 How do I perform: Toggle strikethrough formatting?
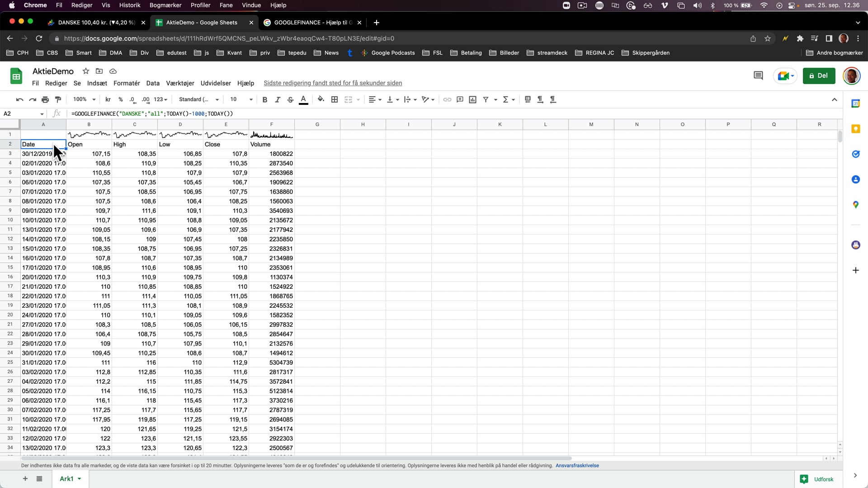290,99
